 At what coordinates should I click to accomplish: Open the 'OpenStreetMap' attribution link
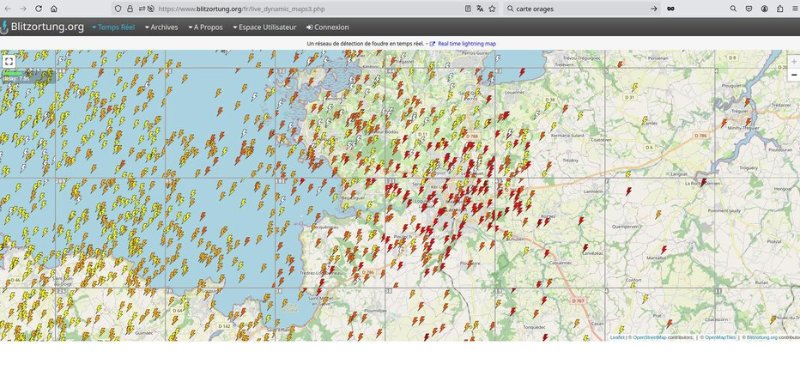[649, 337]
